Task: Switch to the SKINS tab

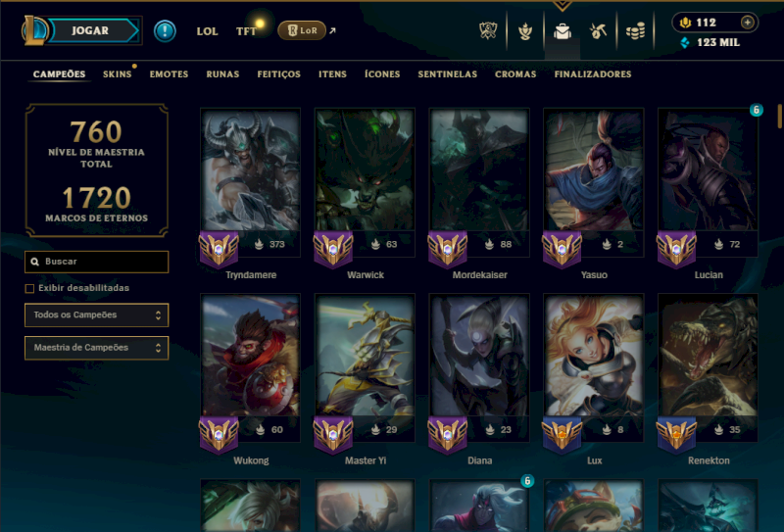Action: click(117, 74)
